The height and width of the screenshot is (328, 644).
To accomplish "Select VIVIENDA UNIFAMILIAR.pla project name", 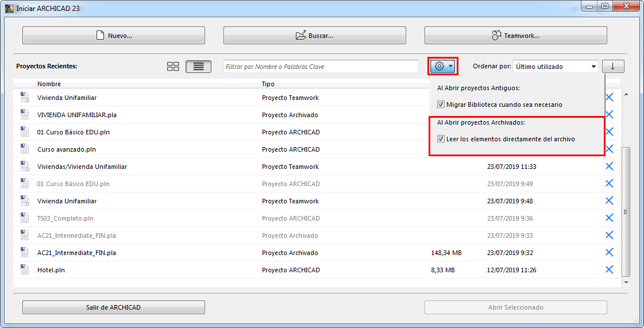I will [77, 115].
